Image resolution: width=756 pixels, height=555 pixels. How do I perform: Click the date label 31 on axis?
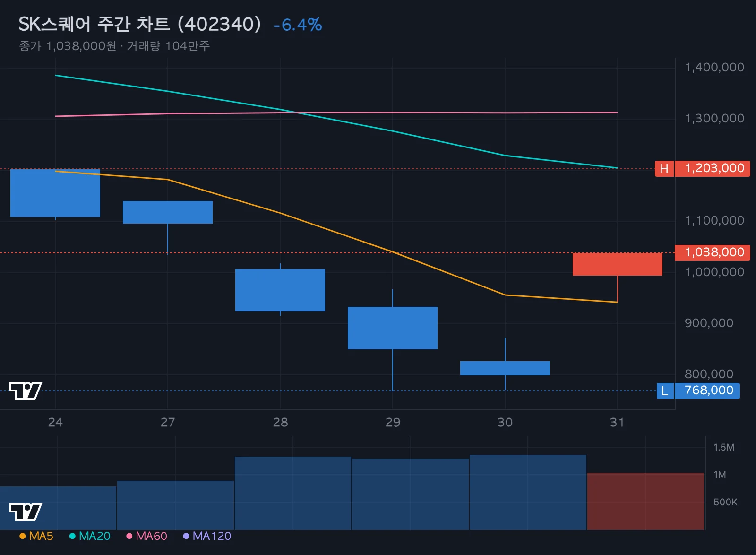click(617, 422)
